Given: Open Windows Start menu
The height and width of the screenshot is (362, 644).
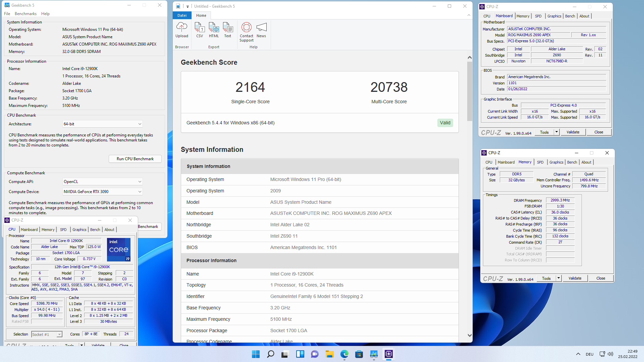Looking at the screenshot, I should (x=256, y=354).
